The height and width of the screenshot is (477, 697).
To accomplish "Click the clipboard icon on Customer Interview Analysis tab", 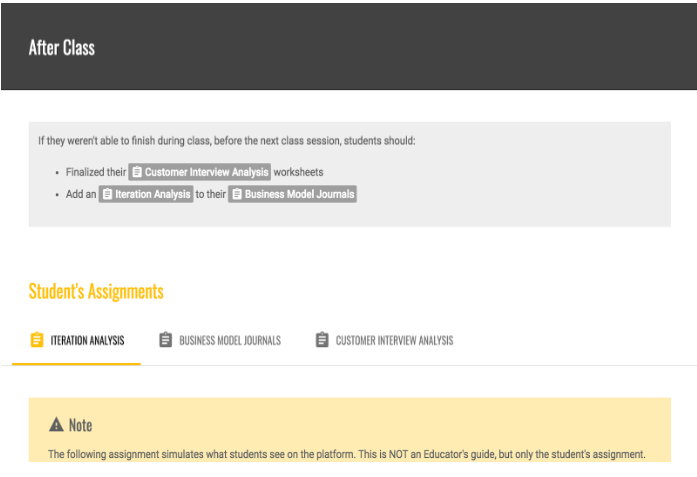I will coord(322,340).
